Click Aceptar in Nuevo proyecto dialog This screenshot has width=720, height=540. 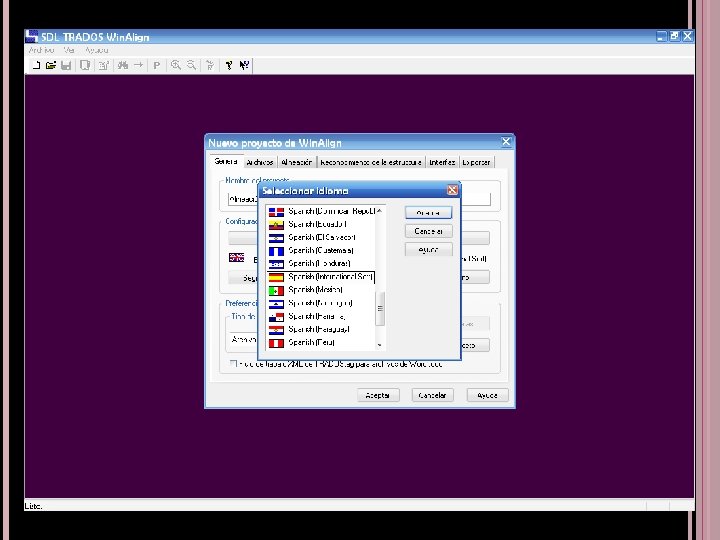coord(378,395)
